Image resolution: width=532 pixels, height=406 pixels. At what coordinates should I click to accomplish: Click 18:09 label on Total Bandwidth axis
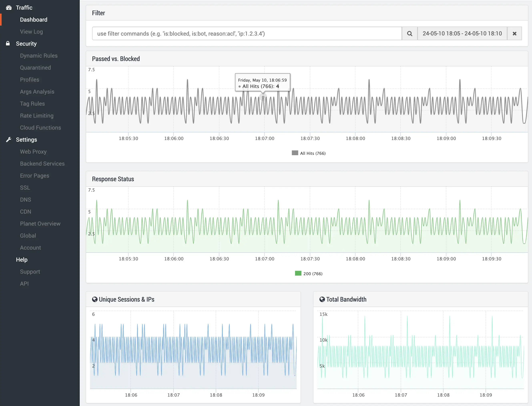click(x=486, y=395)
